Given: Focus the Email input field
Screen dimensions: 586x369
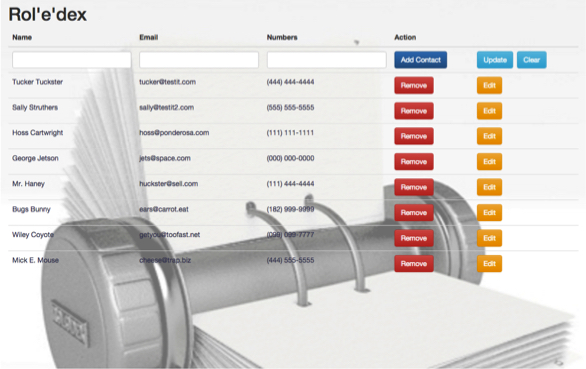Looking at the screenshot, I should pos(199,60).
